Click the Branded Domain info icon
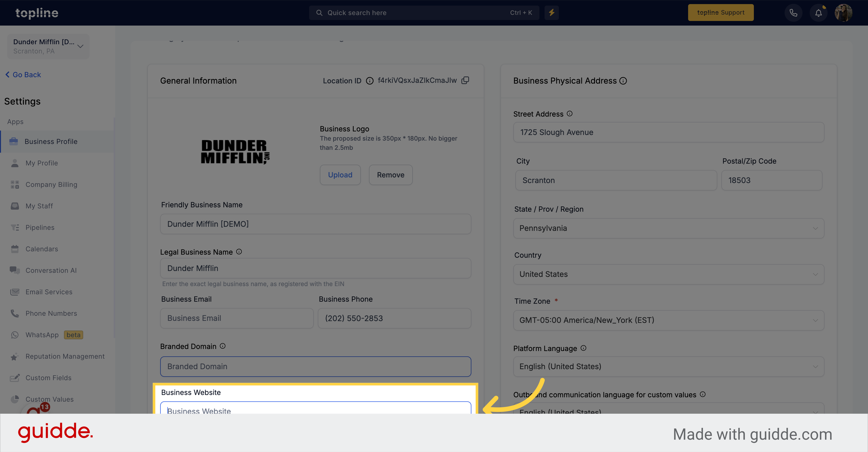Image resolution: width=868 pixels, height=452 pixels. [223, 346]
